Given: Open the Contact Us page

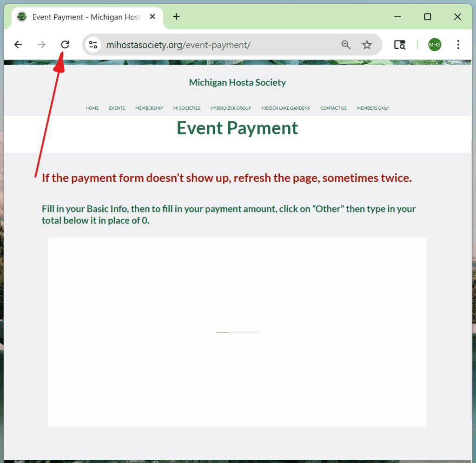Looking at the screenshot, I should click(x=333, y=108).
